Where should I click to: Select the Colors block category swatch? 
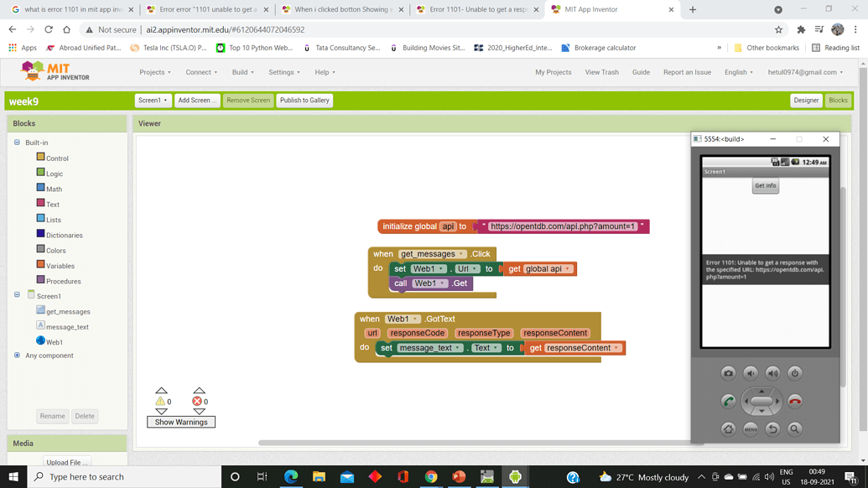pyautogui.click(x=40, y=250)
